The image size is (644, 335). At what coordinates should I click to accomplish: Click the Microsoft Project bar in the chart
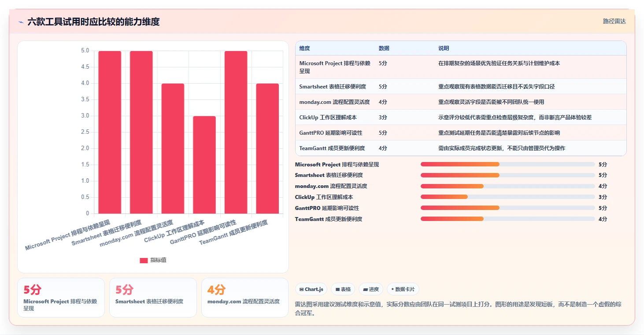tap(110, 132)
